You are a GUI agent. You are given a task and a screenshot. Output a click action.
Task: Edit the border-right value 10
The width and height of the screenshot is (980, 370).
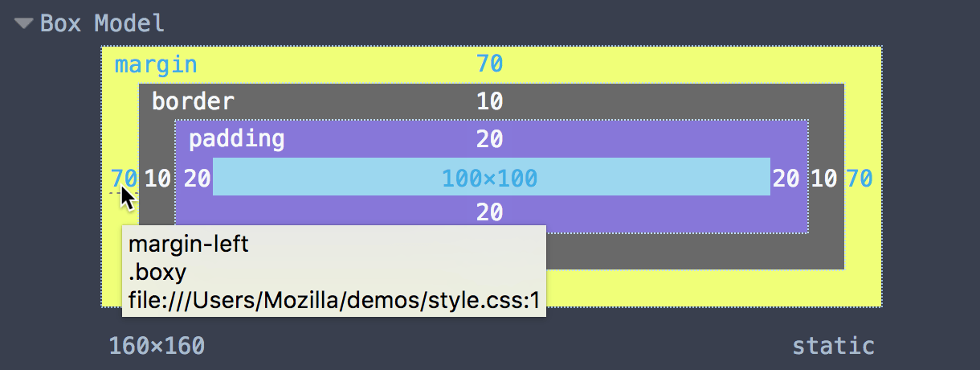pyautogui.click(x=823, y=178)
